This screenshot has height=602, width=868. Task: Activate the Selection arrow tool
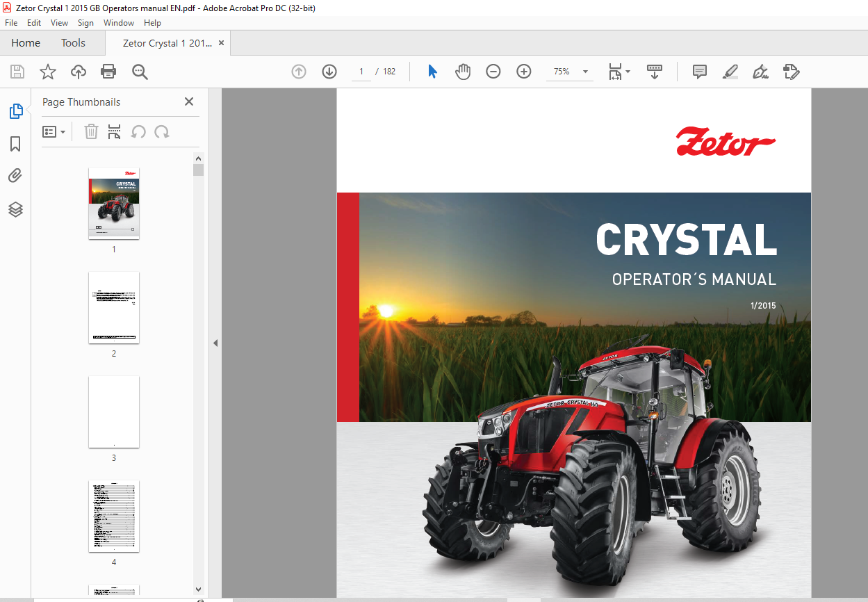point(432,72)
